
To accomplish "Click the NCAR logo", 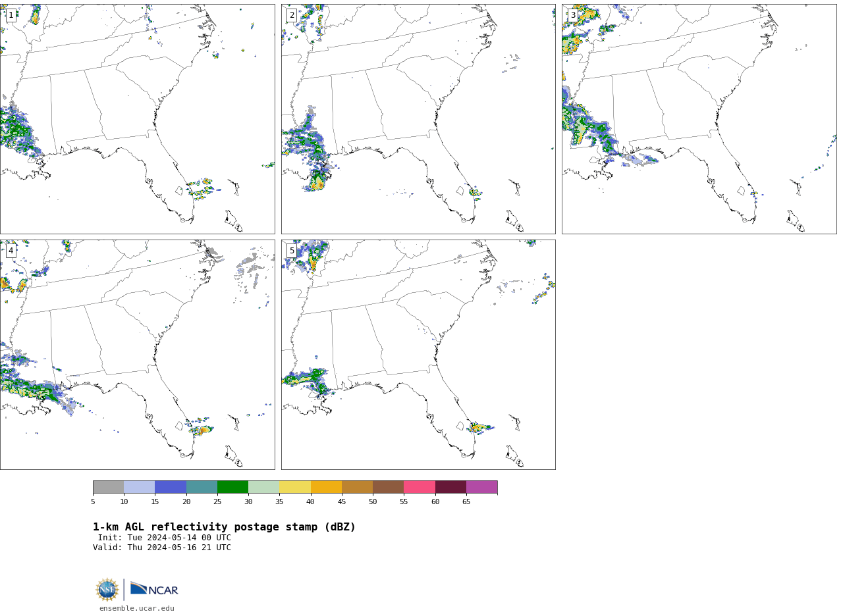I will [x=154, y=589].
